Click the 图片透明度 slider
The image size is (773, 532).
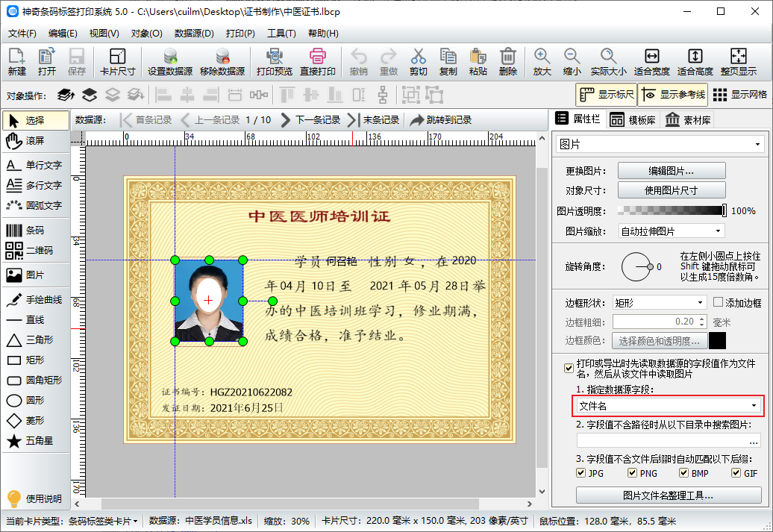point(671,211)
